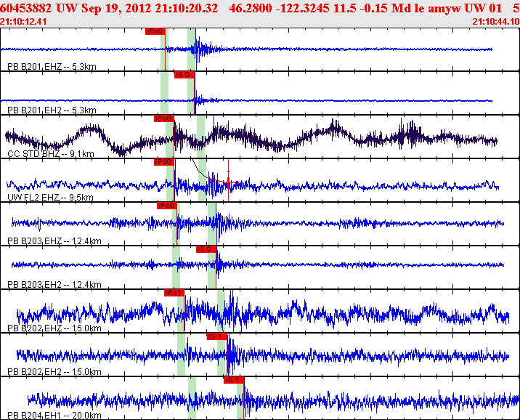Click the event ID 60453882 in the header
Image resolution: width=520 pixels, height=420 pixels.
click(29, 7)
